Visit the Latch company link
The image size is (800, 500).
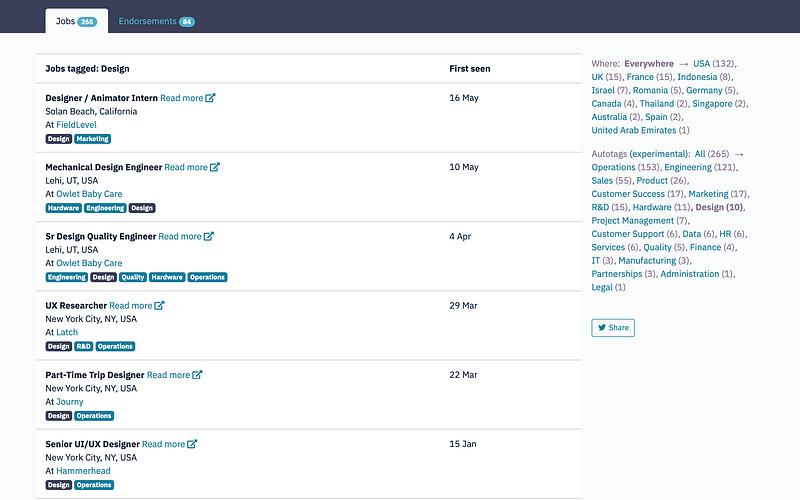pos(67,332)
